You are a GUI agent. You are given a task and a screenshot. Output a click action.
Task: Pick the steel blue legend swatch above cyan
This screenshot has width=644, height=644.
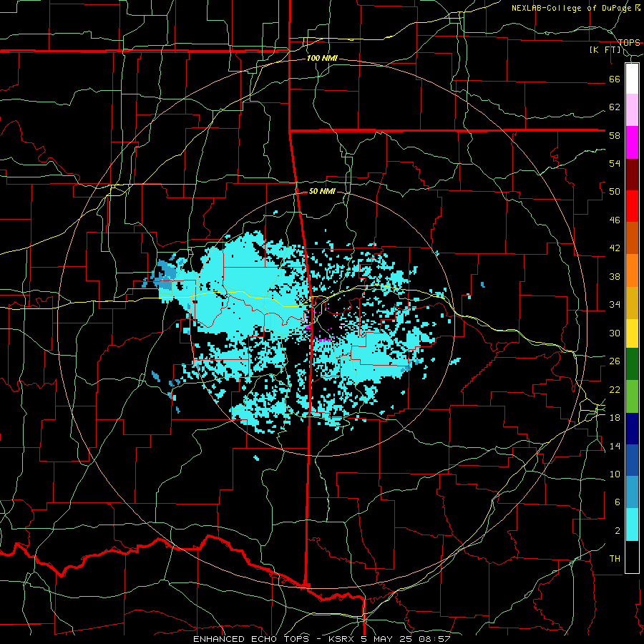pos(632,492)
